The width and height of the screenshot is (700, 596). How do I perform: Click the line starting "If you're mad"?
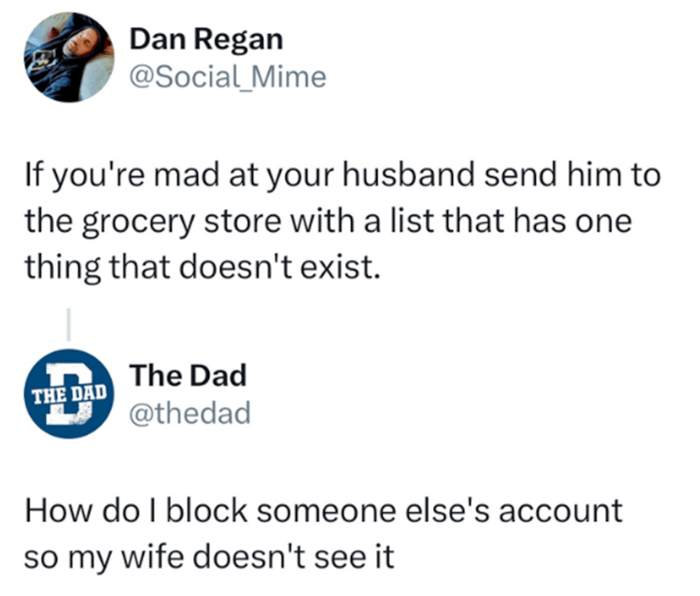coord(343,175)
